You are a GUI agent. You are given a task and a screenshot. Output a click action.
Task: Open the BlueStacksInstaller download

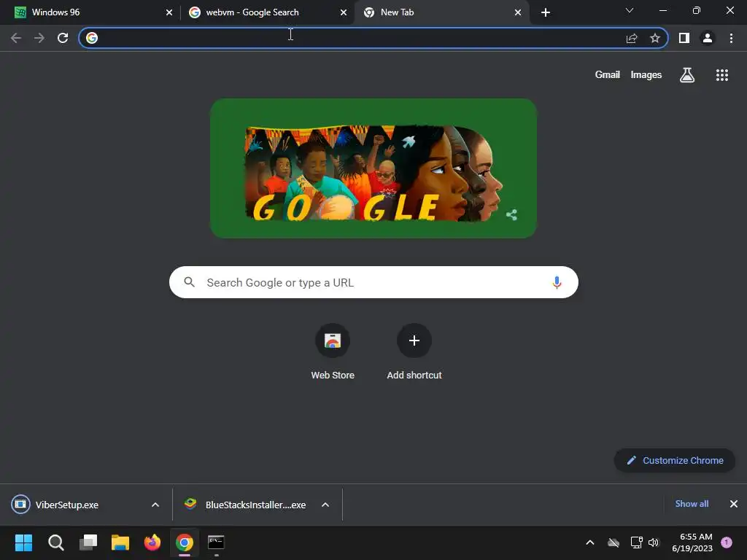(247, 505)
